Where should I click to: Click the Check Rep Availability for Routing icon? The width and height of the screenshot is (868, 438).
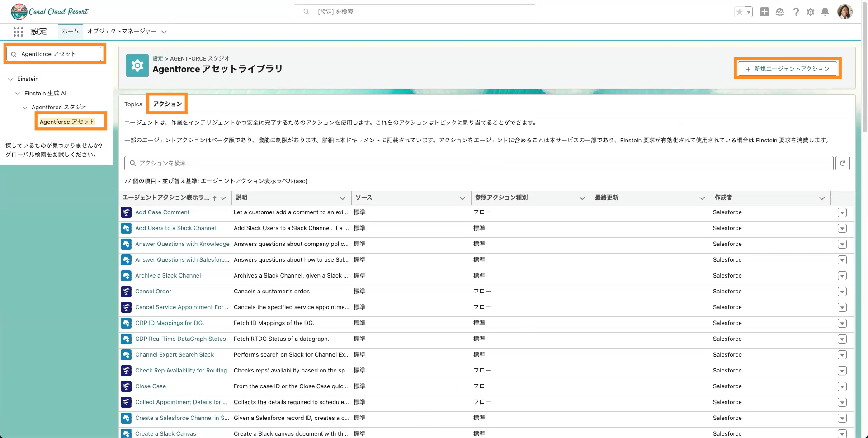point(126,371)
